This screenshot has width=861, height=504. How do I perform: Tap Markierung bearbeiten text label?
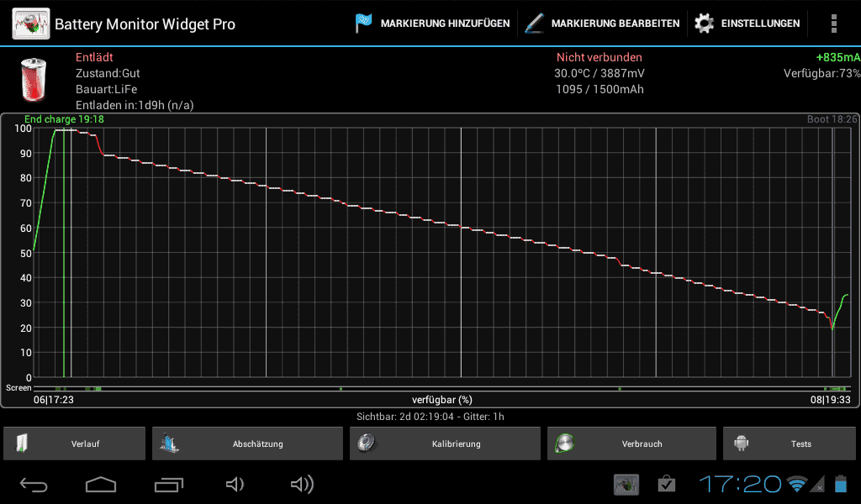(x=615, y=24)
